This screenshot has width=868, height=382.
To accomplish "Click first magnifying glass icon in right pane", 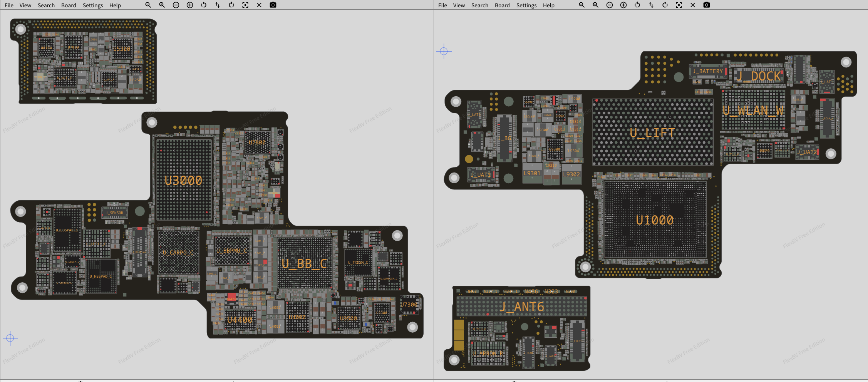I will coord(582,5).
